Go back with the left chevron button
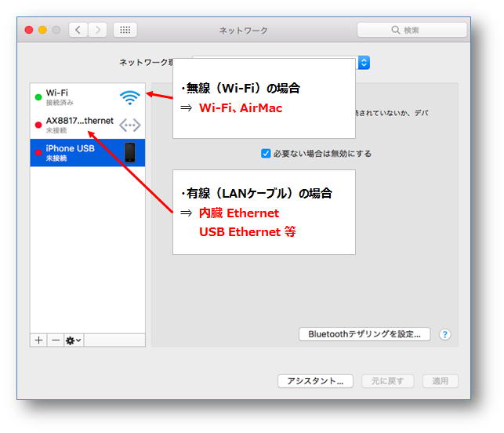504x433 pixels. (78, 30)
